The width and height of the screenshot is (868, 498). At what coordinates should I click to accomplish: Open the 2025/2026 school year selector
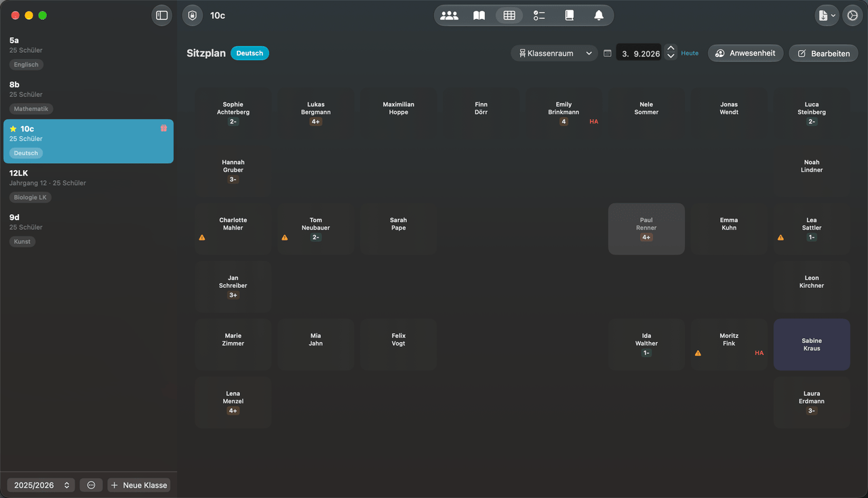pos(41,485)
